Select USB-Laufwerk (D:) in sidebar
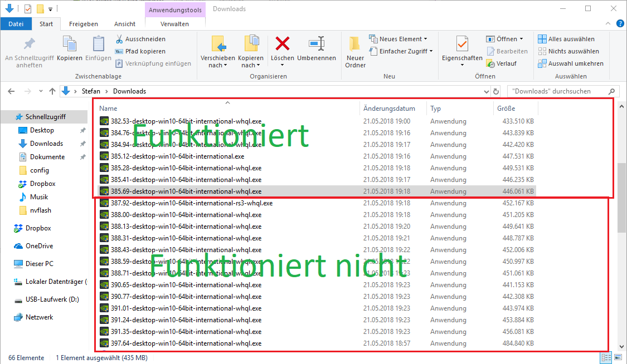 [52, 299]
